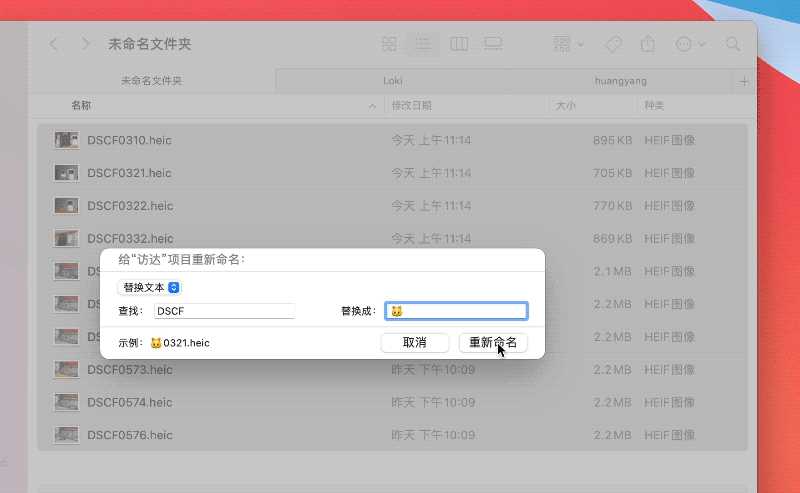The image size is (800, 493).
Task: Click the 昨天 下午10:09 date of DSCF0573.heic
Action: (433, 369)
